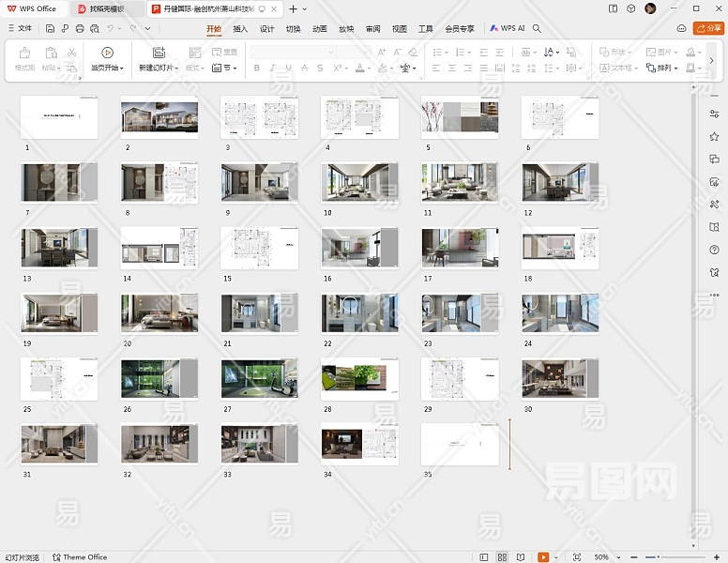The image size is (728, 563).
Task: Click the print icon in quick access toolbar
Action: tap(80, 28)
